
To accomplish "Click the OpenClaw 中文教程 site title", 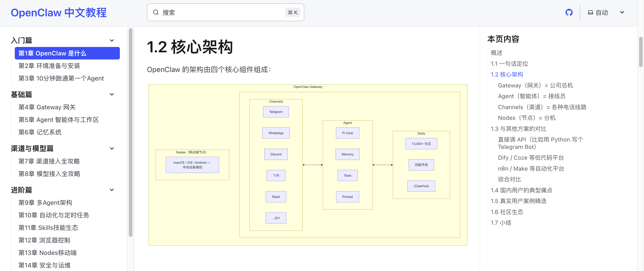I will (59, 13).
